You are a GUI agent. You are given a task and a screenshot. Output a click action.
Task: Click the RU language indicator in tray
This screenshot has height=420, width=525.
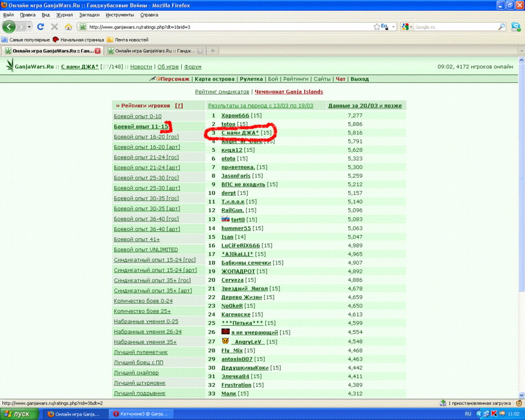click(468, 414)
